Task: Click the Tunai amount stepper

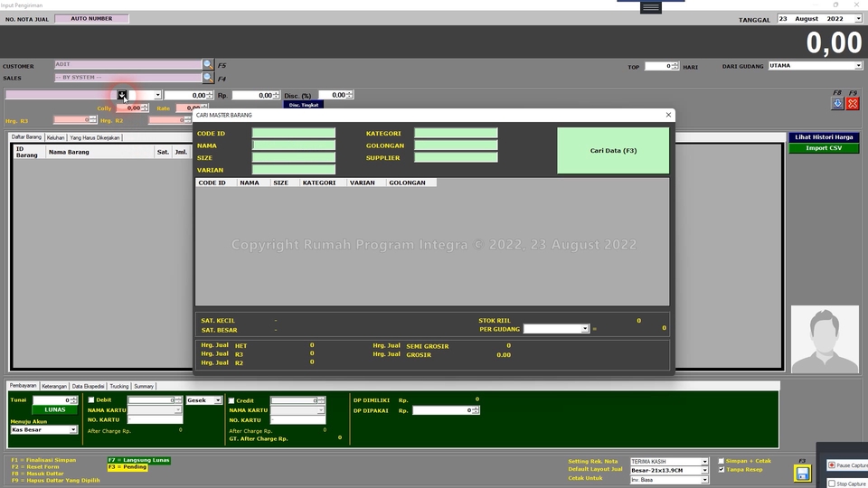Action: coord(73,400)
